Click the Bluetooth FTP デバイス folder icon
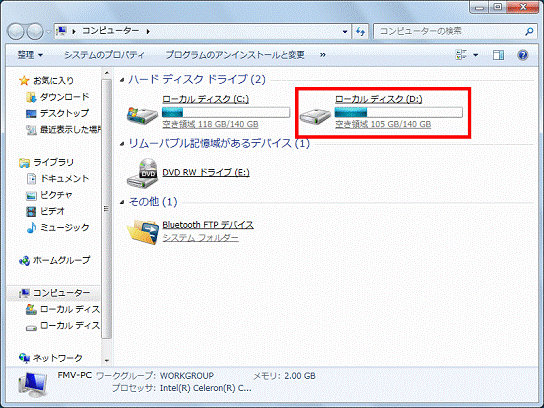 coord(143,232)
